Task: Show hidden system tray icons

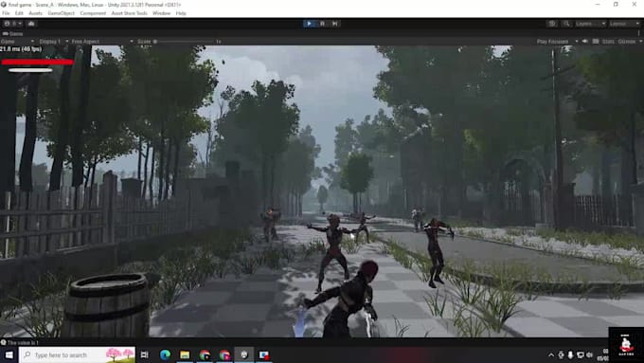Action: click(551, 354)
